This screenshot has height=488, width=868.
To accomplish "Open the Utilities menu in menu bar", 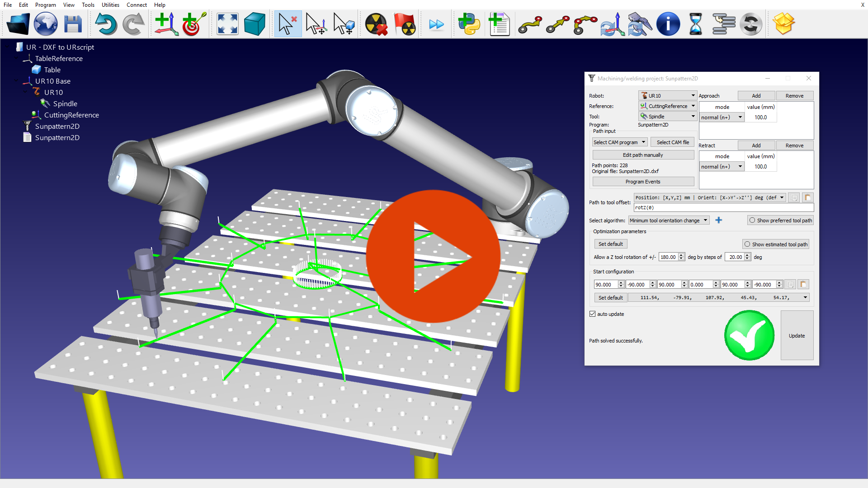I will (x=110, y=5).
